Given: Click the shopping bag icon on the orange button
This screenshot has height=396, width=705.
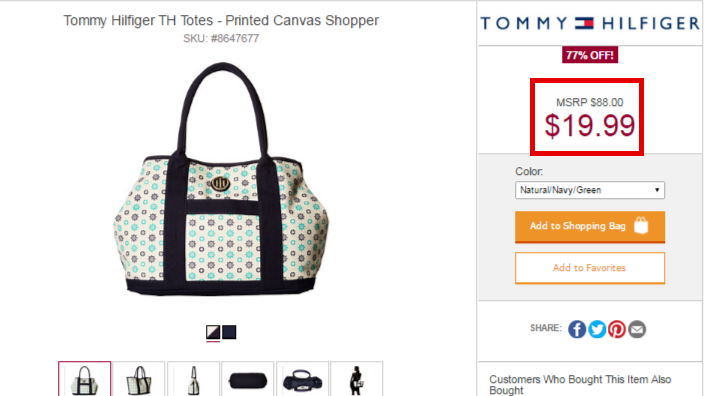Looking at the screenshot, I should pyautogui.click(x=641, y=226).
